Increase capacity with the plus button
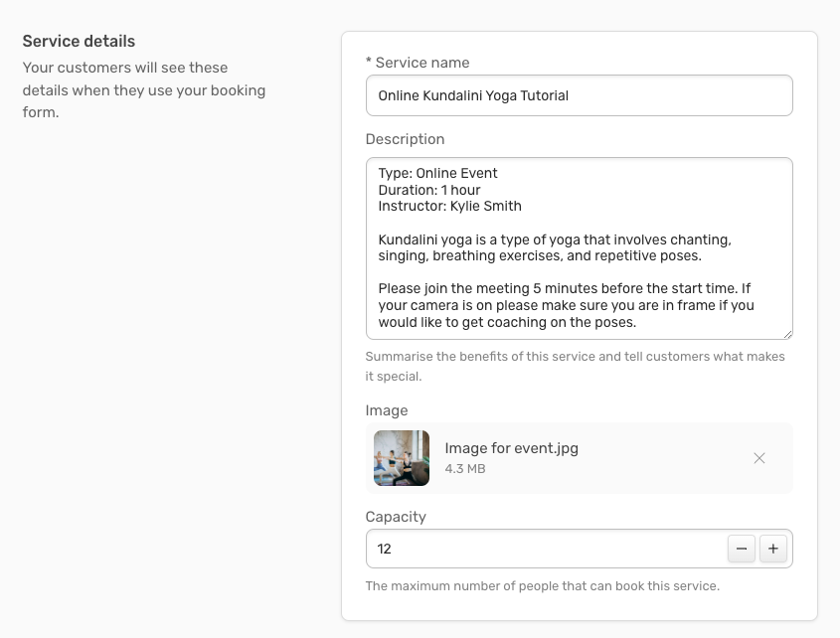The image size is (840, 638). click(773, 549)
